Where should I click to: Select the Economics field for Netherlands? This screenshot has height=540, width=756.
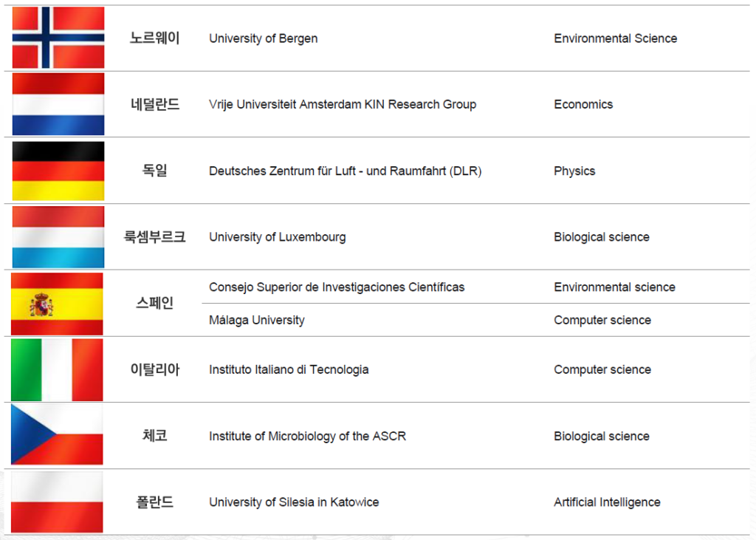583,104
